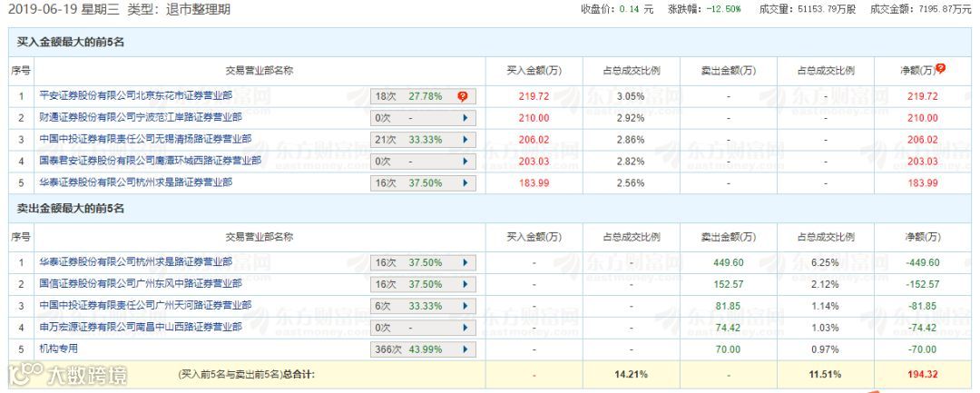Click the -81.85 net amount cell
This screenshot has width=980, height=393.
pos(923,306)
